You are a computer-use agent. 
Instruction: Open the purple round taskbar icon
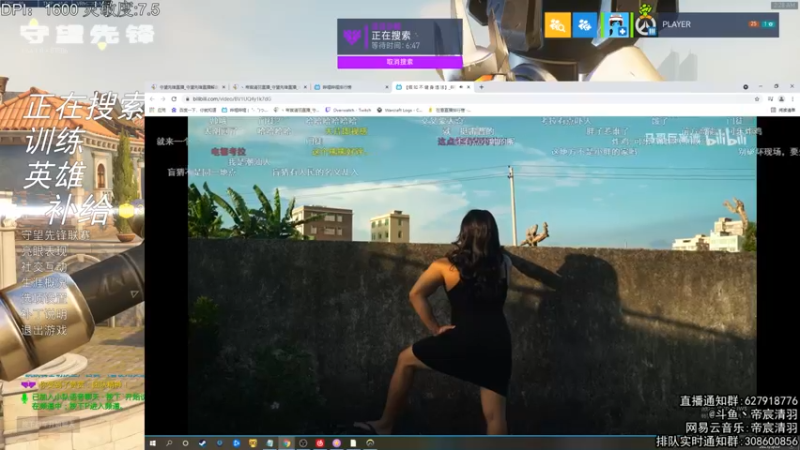pyautogui.click(x=337, y=443)
